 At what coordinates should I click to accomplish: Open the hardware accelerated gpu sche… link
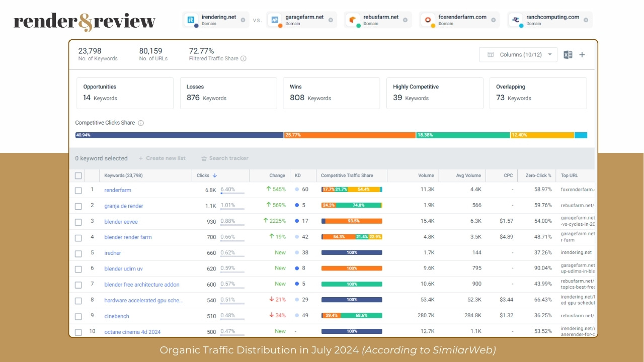pyautogui.click(x=143, y=300)
